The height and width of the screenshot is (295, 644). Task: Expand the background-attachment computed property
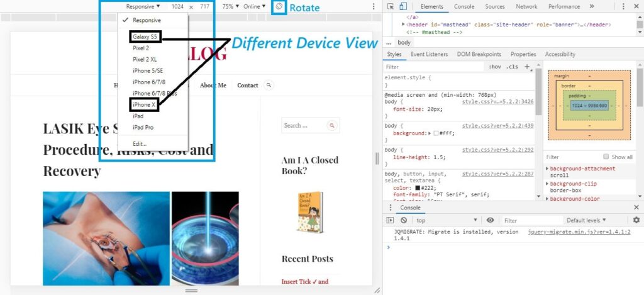(547, 169)
